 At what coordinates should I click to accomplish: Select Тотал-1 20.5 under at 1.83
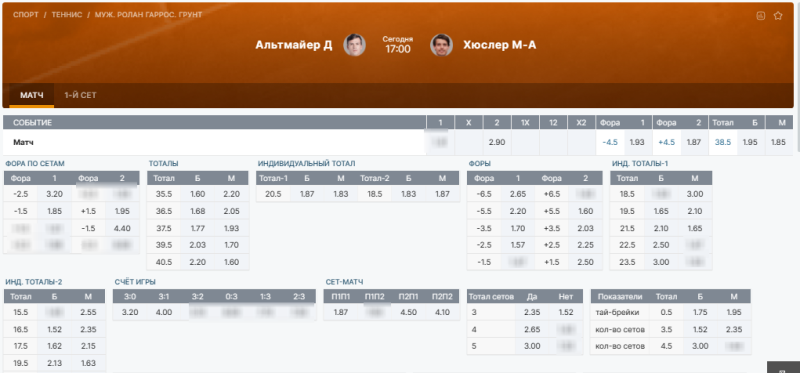tap(340, 194)
